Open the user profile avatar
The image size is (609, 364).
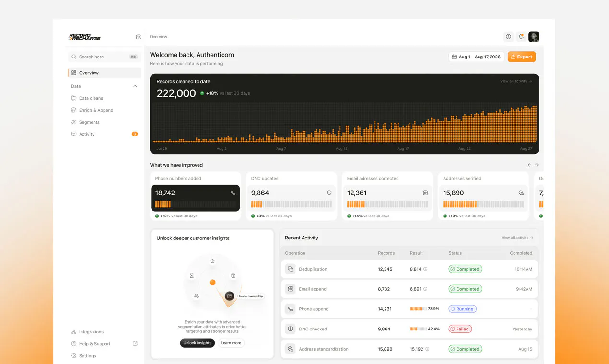pos(534,37)
